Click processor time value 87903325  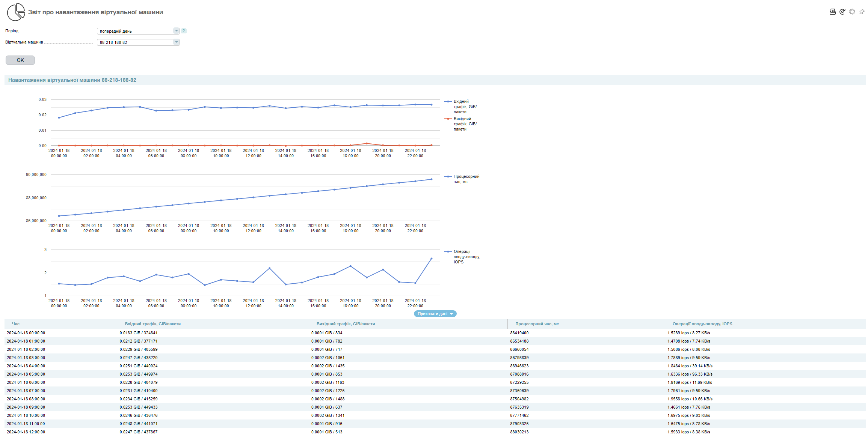click(x=519, y=424)
